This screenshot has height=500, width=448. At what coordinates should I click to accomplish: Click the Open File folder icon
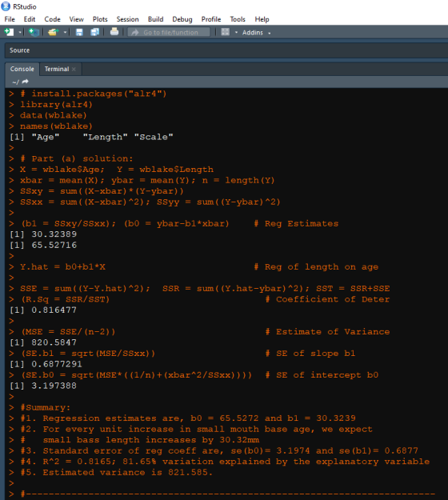pos(54,32)
